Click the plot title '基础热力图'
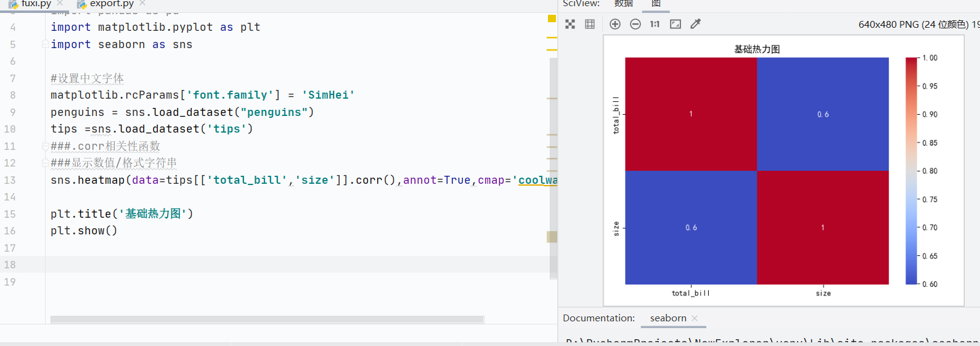Viewport: 980px width, 346px height. point(757,49)
